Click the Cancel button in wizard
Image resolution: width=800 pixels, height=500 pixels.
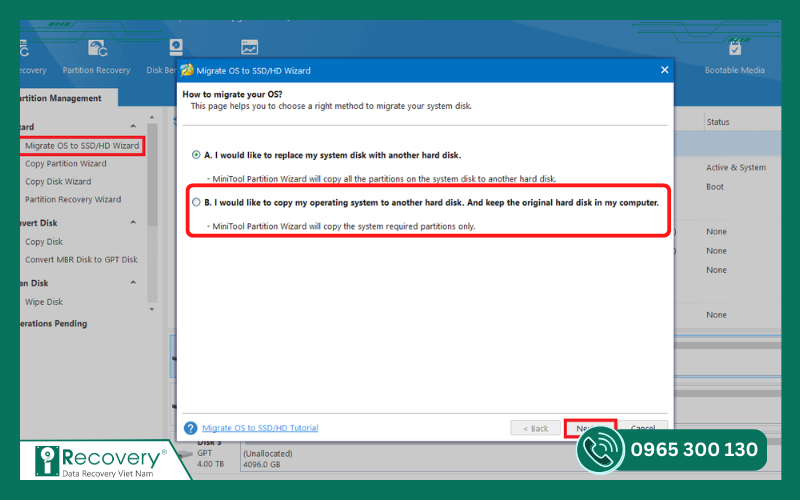pos(643,428)
